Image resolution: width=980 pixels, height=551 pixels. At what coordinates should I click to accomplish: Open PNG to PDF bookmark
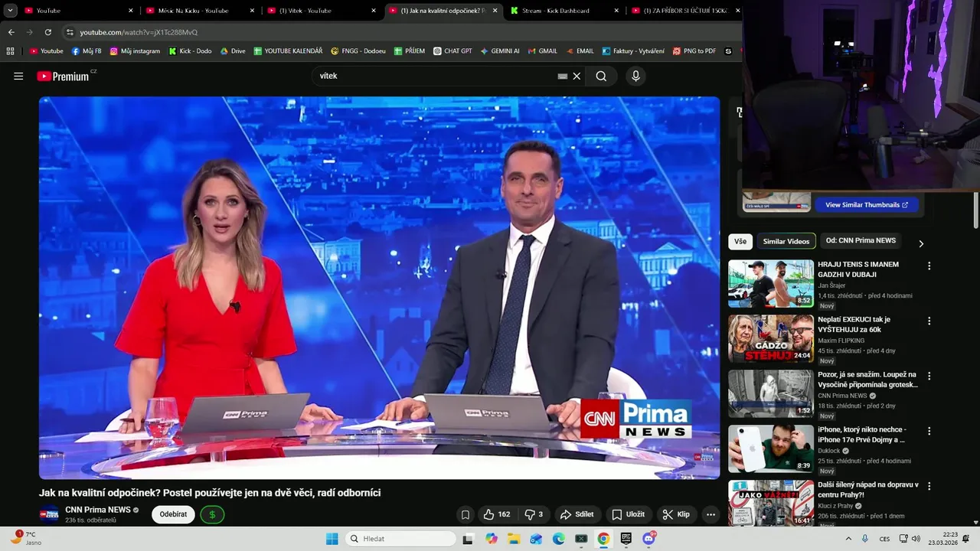coord(694,51)
